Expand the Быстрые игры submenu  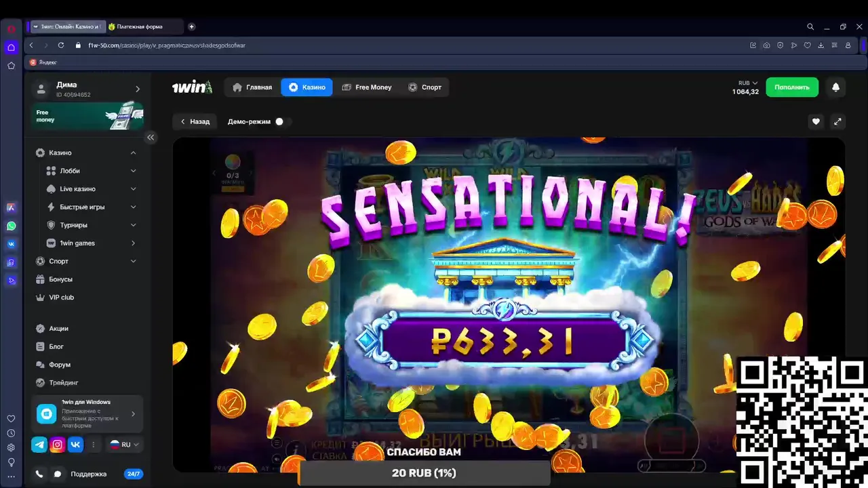(133, 207)
